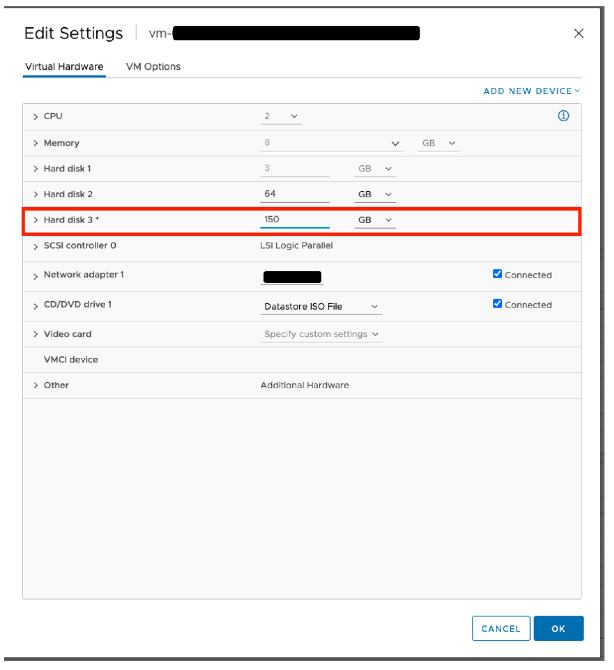The height and width of the screenshot is (670, 614).
Task: Expand SCSI controller 0 row
Action: (36, 245)
